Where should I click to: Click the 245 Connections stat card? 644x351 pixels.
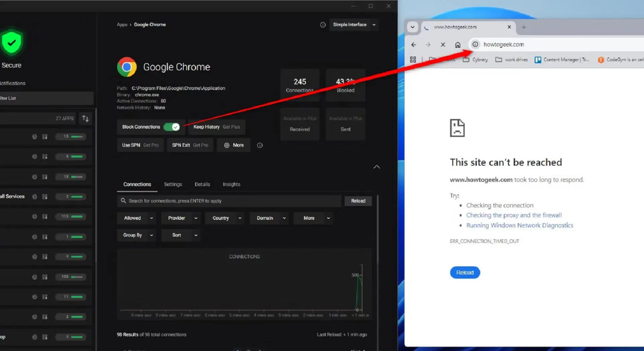click(x=300, y=85)
